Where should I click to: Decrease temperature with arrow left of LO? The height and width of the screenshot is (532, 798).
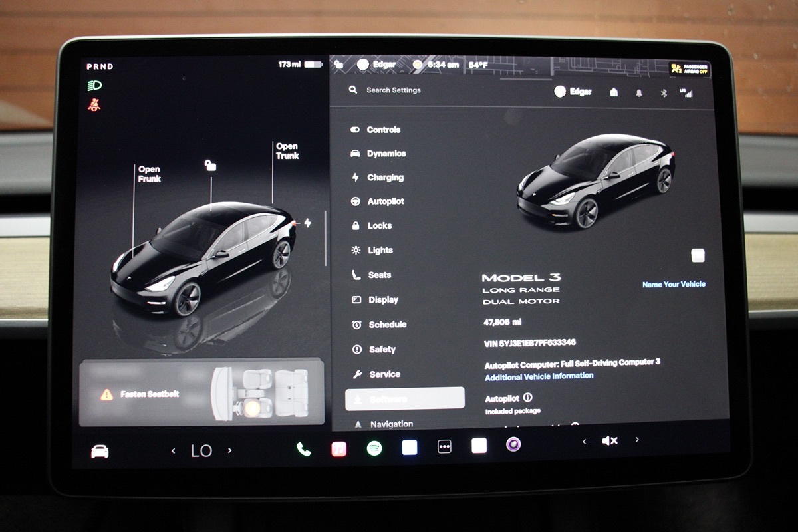click(174, 451)
